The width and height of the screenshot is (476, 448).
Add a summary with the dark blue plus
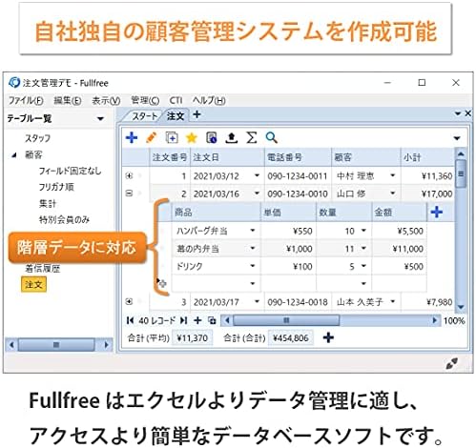pyautogui.click(x=328, y=337)
